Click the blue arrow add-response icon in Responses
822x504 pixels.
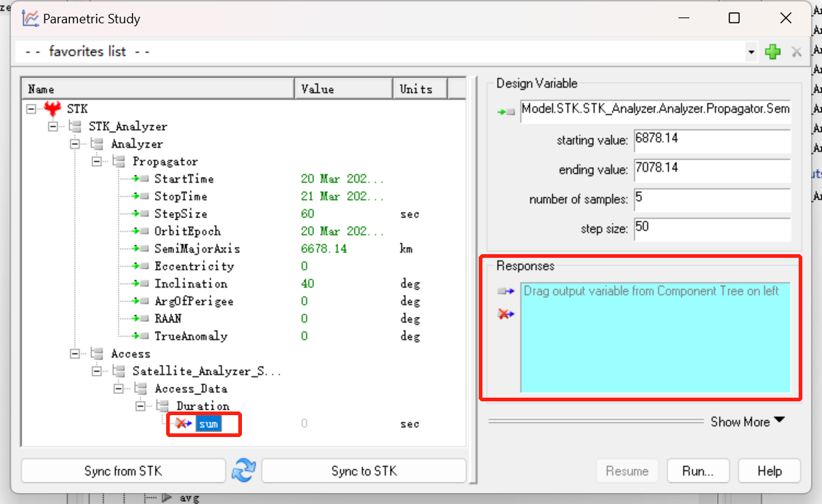click(x=506, y=290)
